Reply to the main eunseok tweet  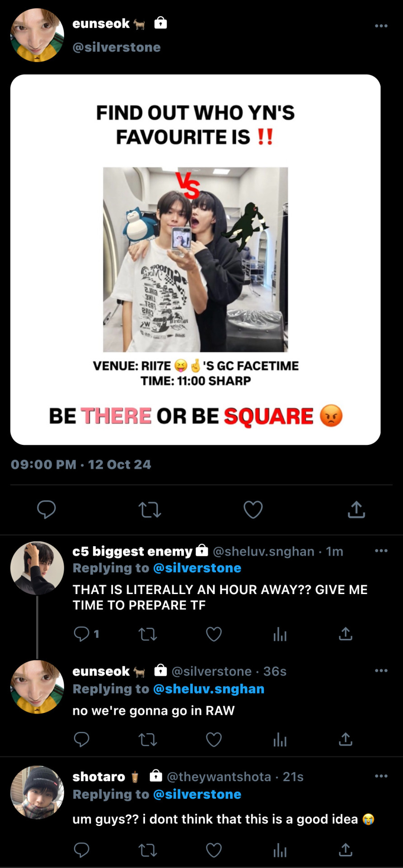pos(46,509)
